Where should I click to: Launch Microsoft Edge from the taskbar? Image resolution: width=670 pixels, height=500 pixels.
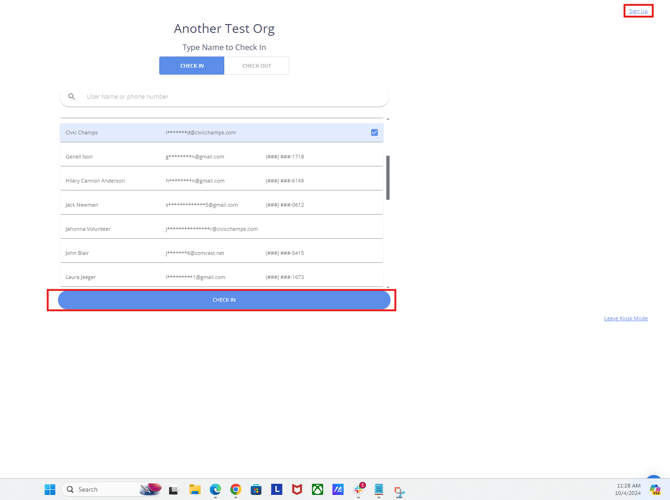pyautogui.click(x=215, y=490)
